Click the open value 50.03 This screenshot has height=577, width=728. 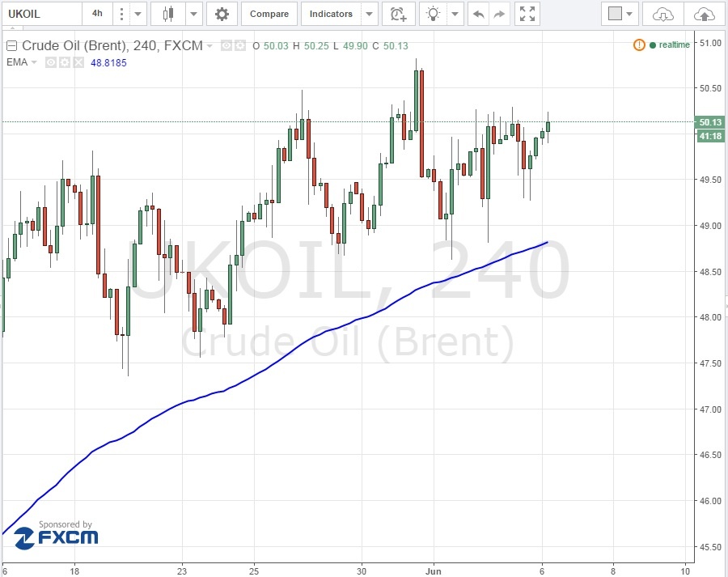click(x=276, y=46)
